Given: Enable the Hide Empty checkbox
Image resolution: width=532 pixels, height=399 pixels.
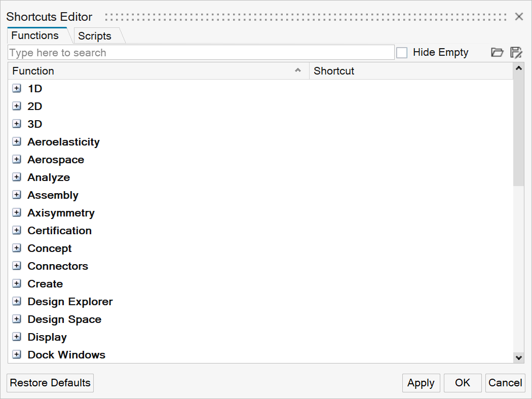Looking at the screenshot, I should [402, 53].
